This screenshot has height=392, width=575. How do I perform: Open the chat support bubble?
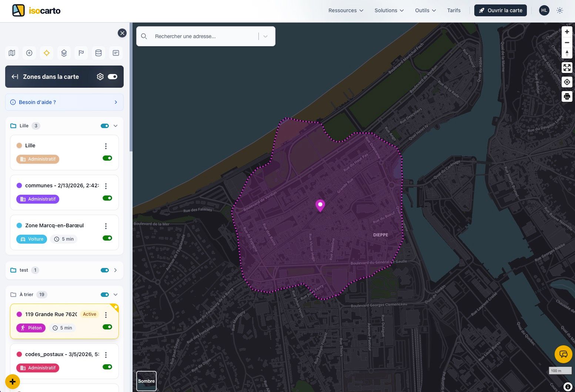pos(563,354)
